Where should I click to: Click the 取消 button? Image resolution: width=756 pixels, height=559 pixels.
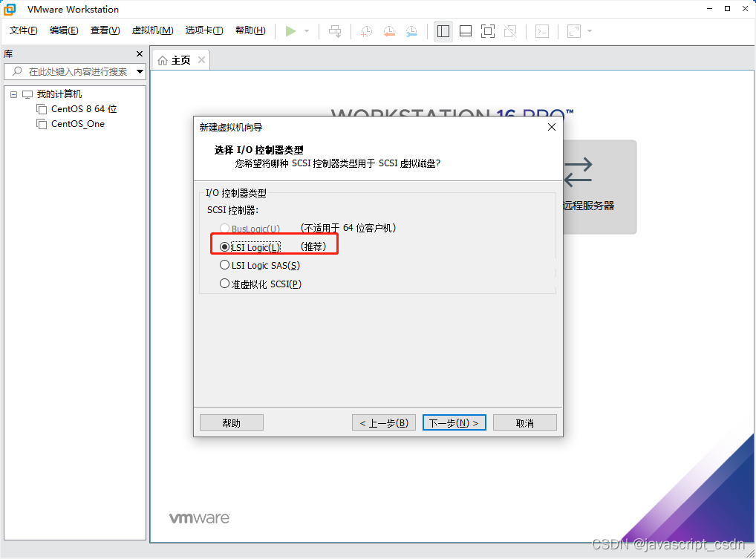524,422
